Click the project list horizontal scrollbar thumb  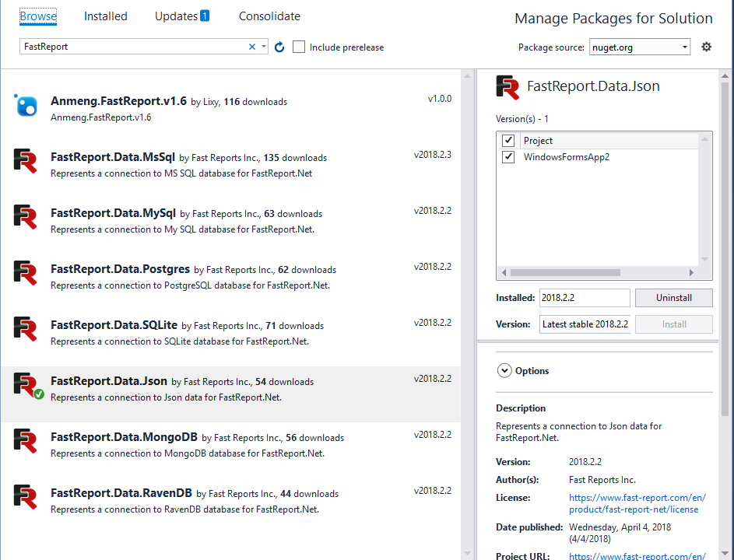[565, 272]
